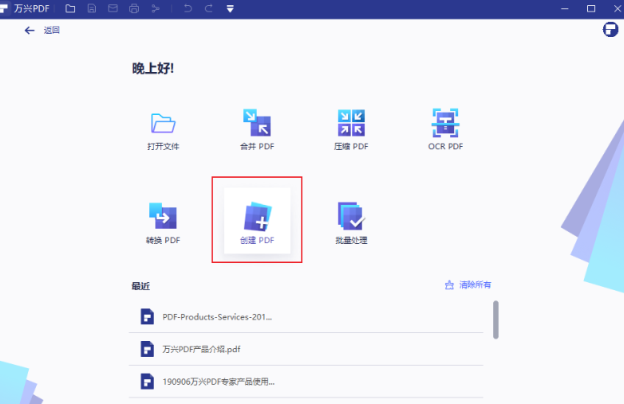Open the 打开文件 folder icon
The height and width of the screenshot is (404, 624).
[163, 123]
